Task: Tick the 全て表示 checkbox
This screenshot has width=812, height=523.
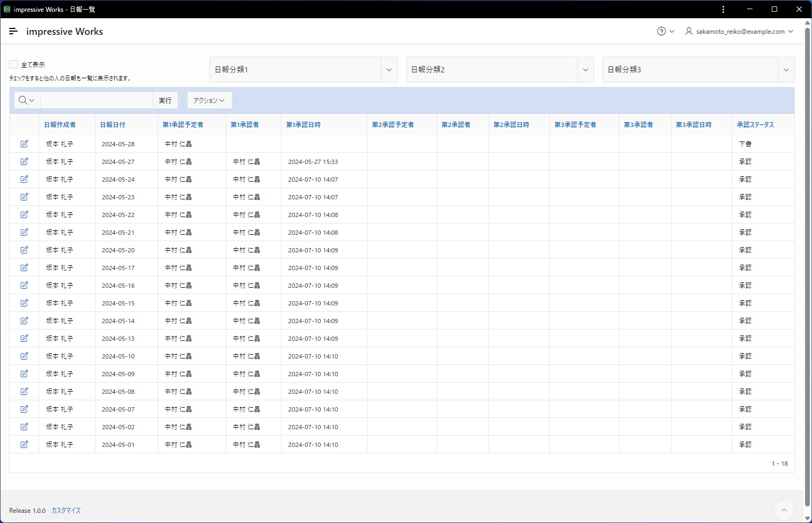Action: (13, 64)
